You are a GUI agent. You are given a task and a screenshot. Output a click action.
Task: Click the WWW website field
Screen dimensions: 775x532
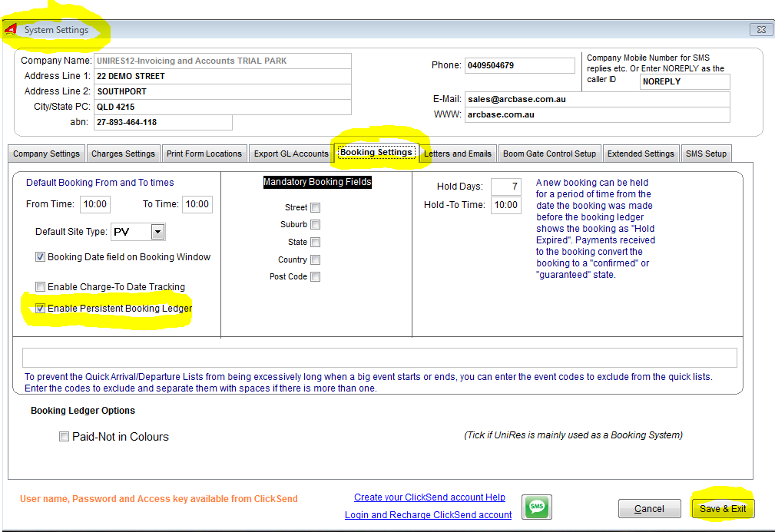coord(597,114)
